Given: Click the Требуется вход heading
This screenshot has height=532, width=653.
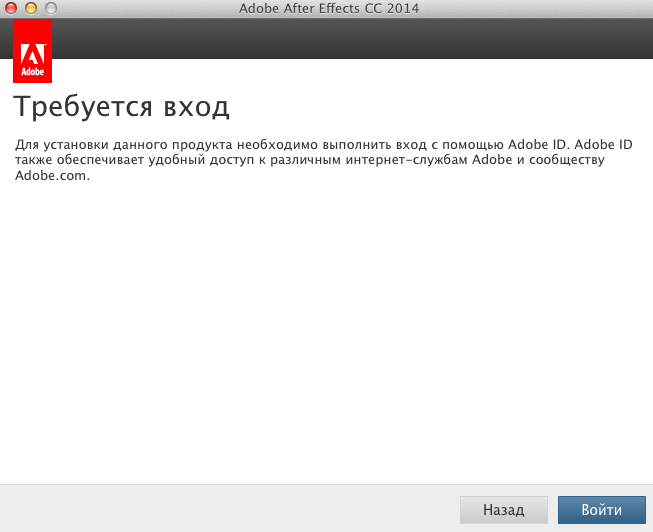Looking at the screenshot, I should tap(121, 107).
